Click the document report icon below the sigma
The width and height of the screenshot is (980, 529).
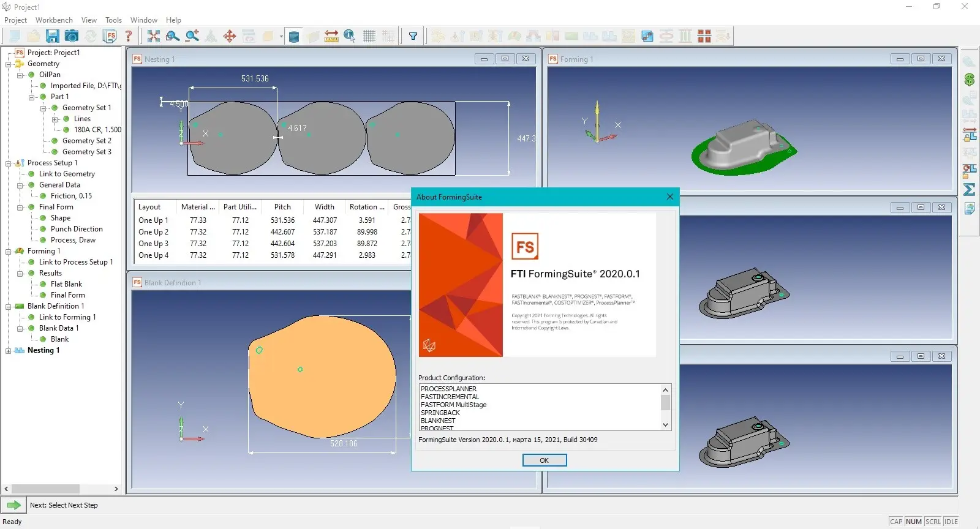click(x=969, y=209)
